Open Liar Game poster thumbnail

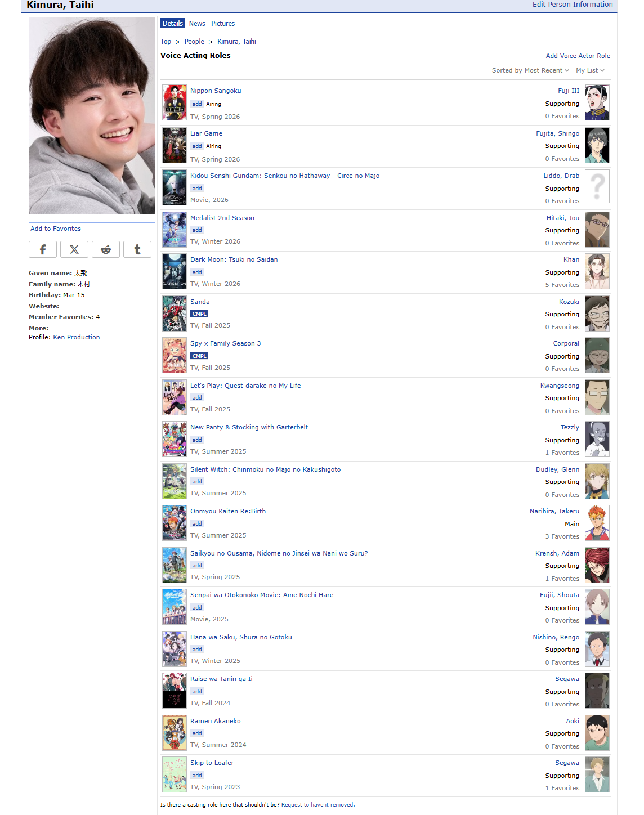(175, 145)
